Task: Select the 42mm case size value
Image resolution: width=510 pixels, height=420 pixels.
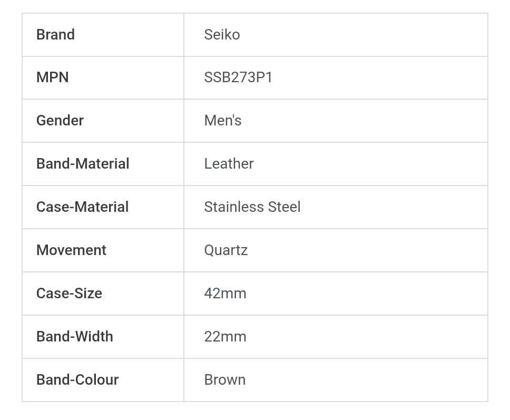Action: (x=225, y=294)
